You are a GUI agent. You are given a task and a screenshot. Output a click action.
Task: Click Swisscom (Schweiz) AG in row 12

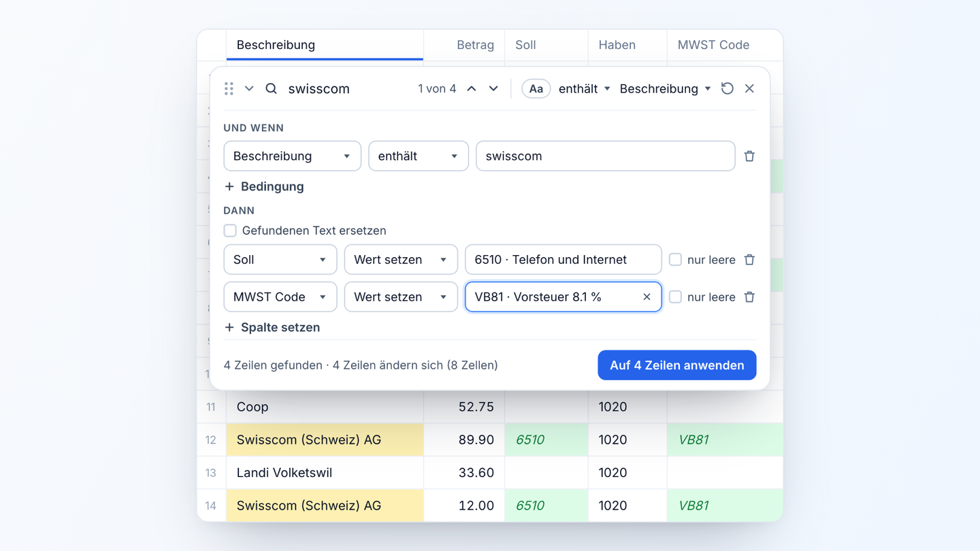coord(325,439)
